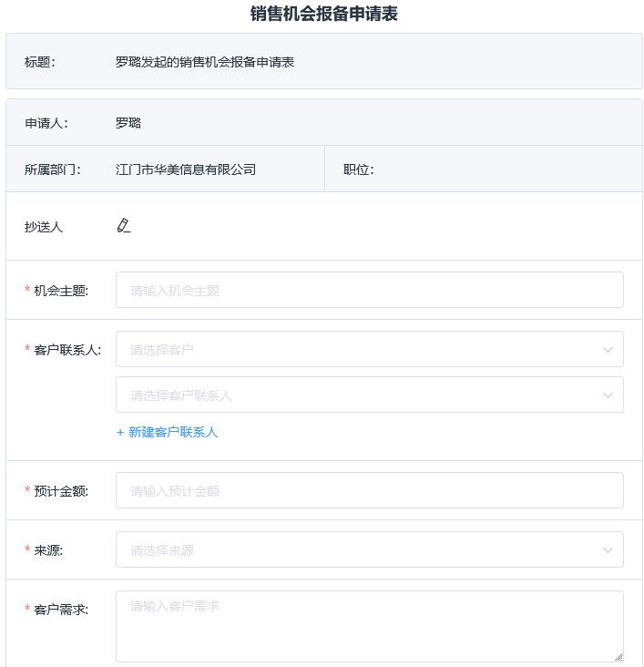Click the 来源 field label
Viewport: 644px width, 667px height.
(48, 550)
